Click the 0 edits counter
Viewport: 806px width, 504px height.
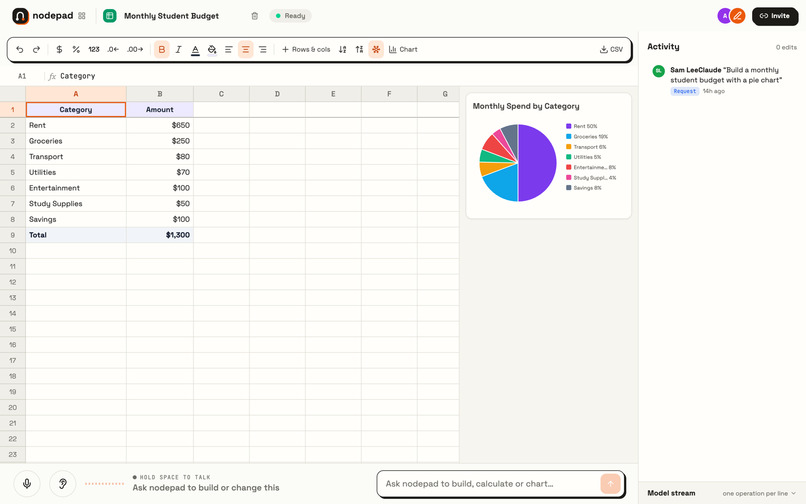(786, 47)
